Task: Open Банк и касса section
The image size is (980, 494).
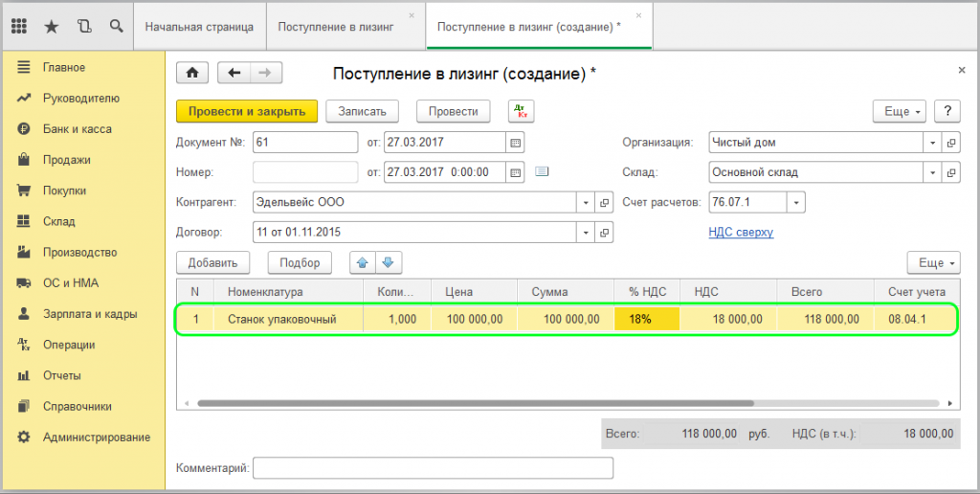Action: [x=77, y=129]
